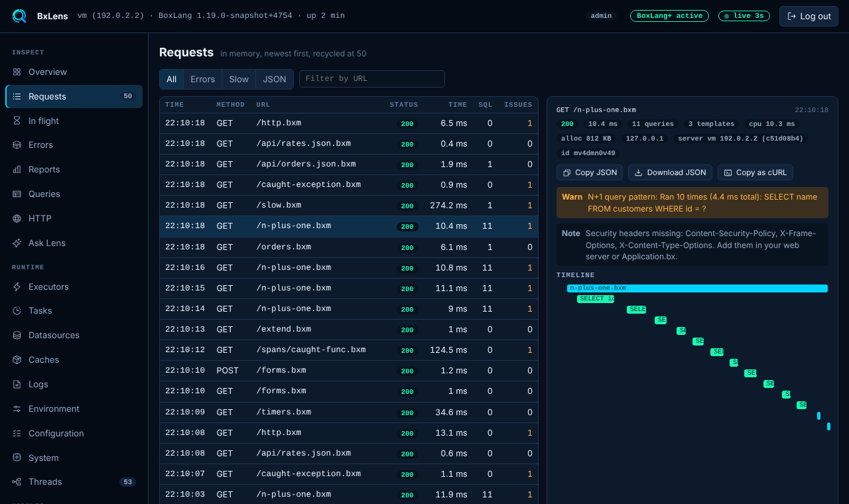Click the Requests sidebar list icon
The height and width of the screenshot is (504, 849).
coord(17,96)
